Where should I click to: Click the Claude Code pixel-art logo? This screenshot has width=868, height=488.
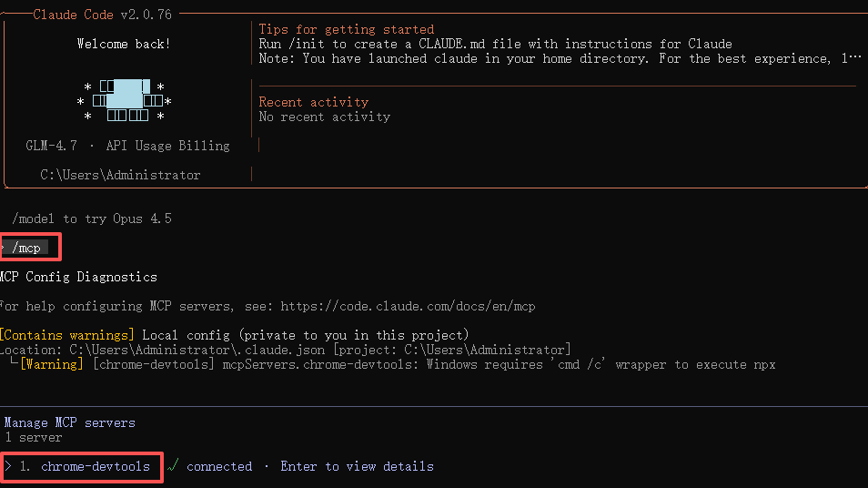[x=126, y=101]
